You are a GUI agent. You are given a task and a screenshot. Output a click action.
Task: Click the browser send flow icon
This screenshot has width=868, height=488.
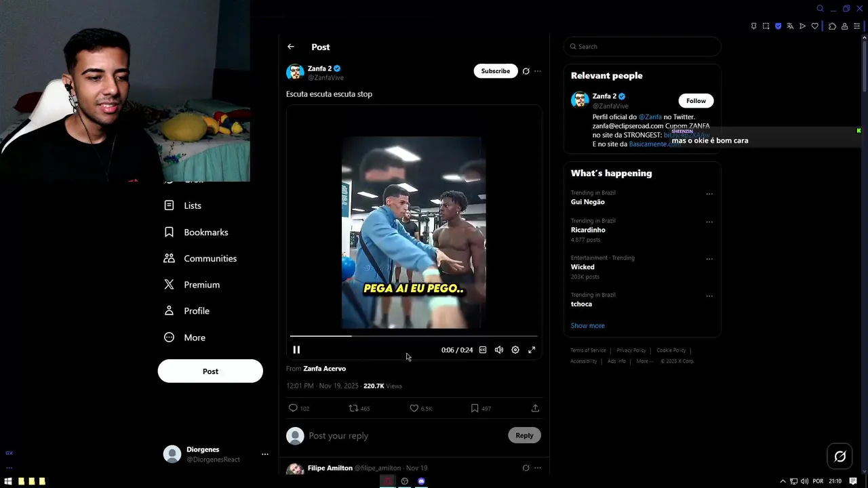802,26
